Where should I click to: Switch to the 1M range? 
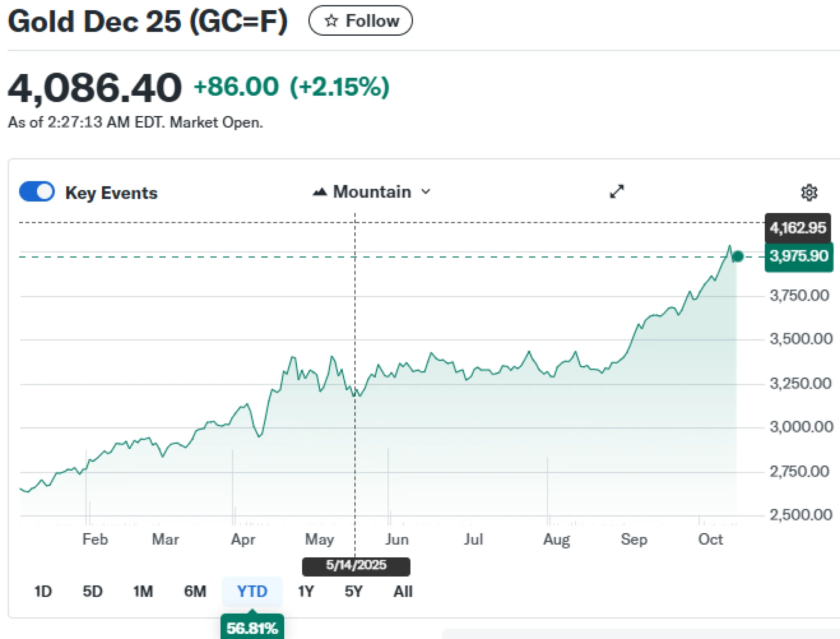tap(143, 591)
